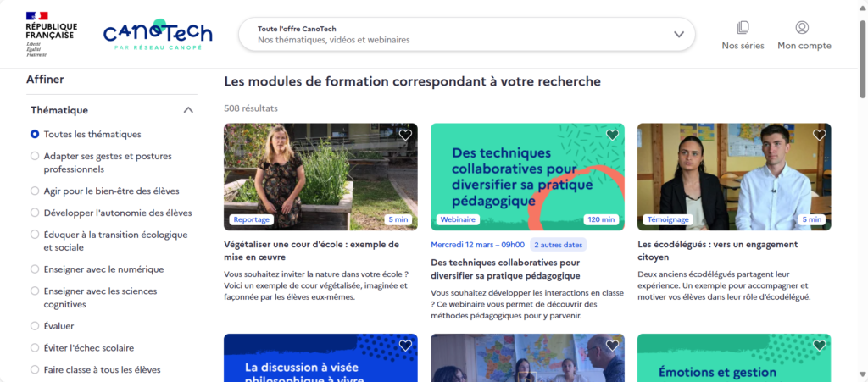
Task: Select the Évaluer radio option
Action: point(52,326)
